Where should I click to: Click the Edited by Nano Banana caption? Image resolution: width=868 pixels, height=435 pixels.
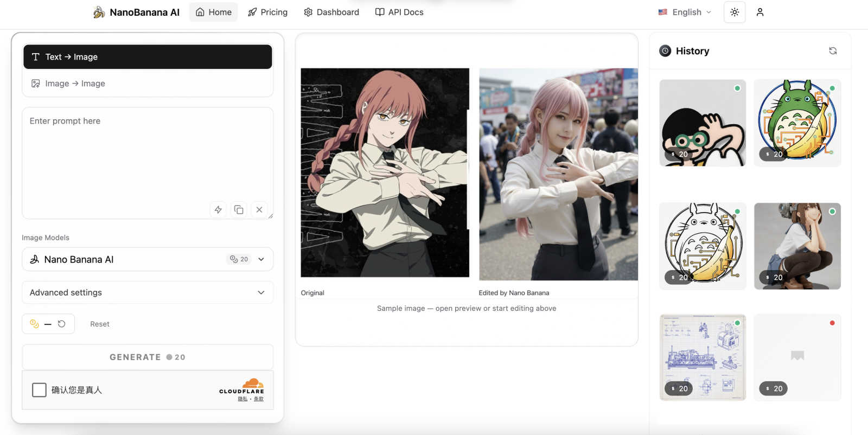tap(514, 293)
